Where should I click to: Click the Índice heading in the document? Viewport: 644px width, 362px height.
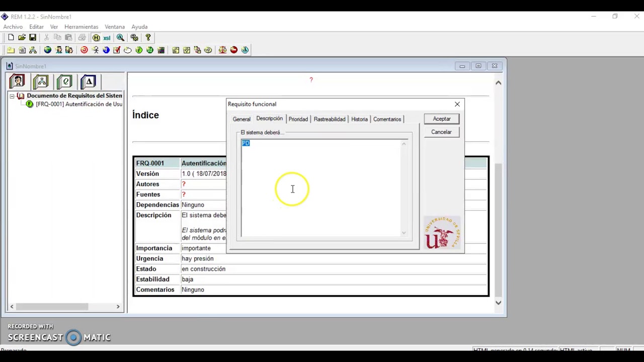[x=145, y=115]
